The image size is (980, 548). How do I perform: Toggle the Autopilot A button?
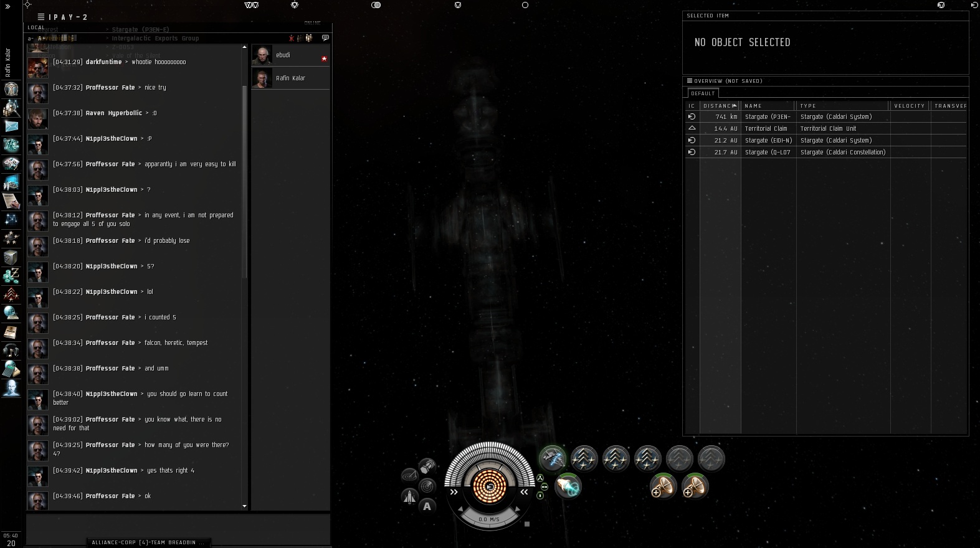tap(427, 506)
